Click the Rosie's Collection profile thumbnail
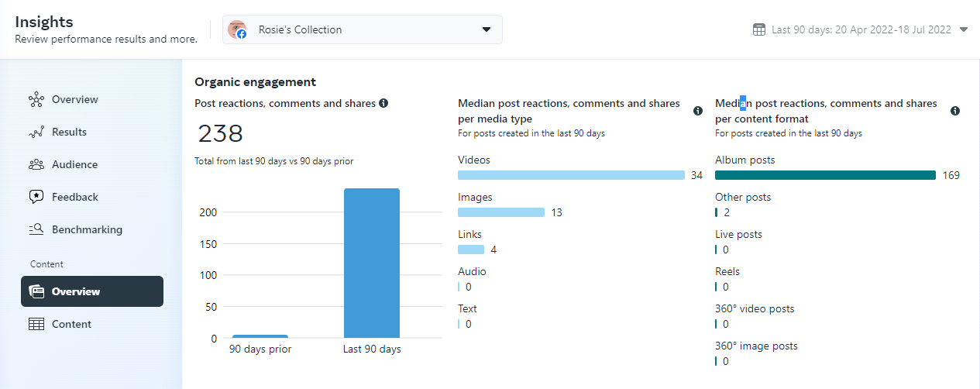The image size is (980, 389). 237,29
